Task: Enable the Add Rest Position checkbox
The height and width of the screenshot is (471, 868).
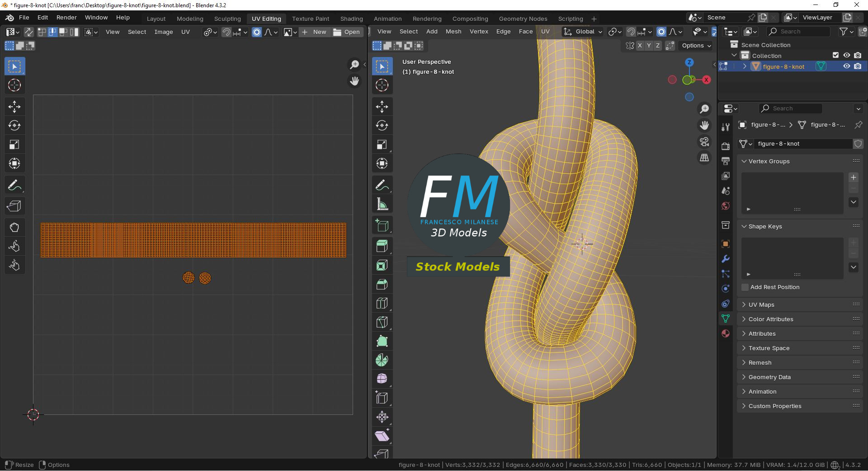Action: [745, 287]
